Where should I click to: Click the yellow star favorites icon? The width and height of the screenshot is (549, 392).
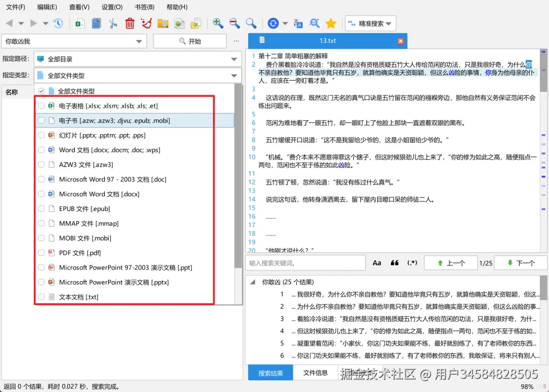[x=331, y=23]
